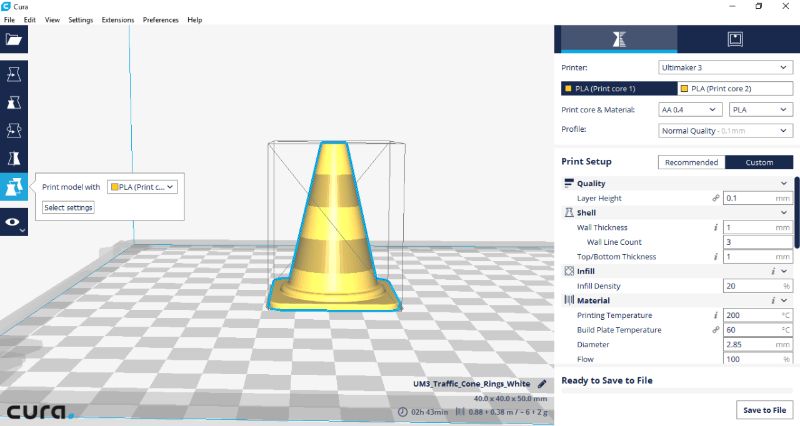
Task: Click the Shell category icon
Action: coord(569,212)
